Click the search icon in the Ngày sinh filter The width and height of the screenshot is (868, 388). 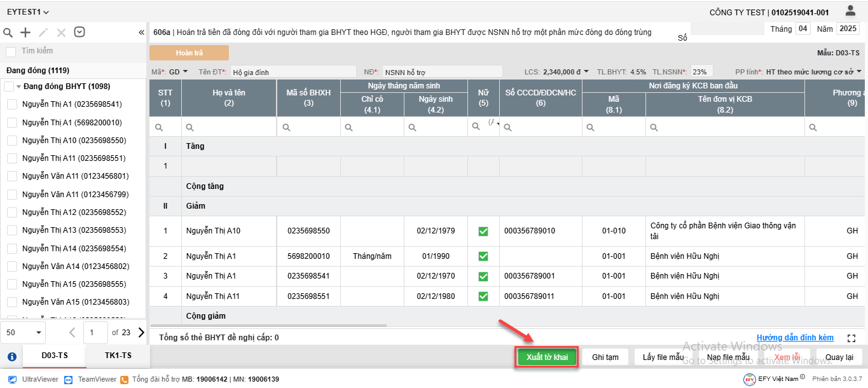point(413,127)
